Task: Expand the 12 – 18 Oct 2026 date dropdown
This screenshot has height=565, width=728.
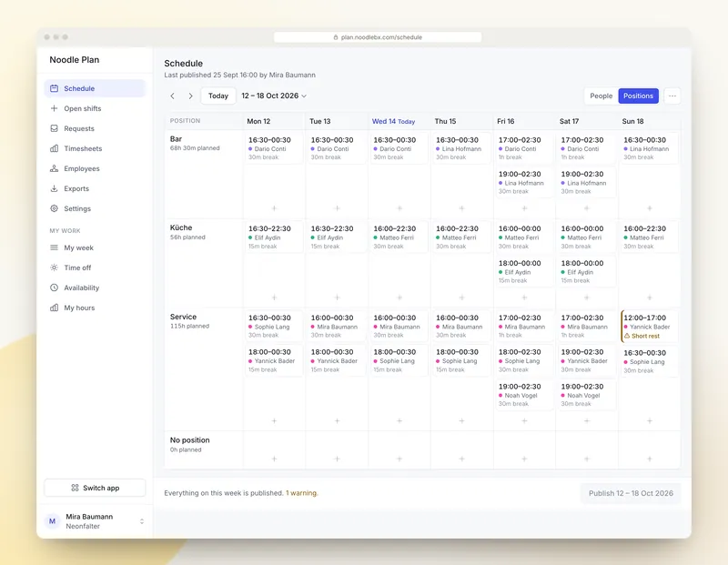Action: point(274,96)
